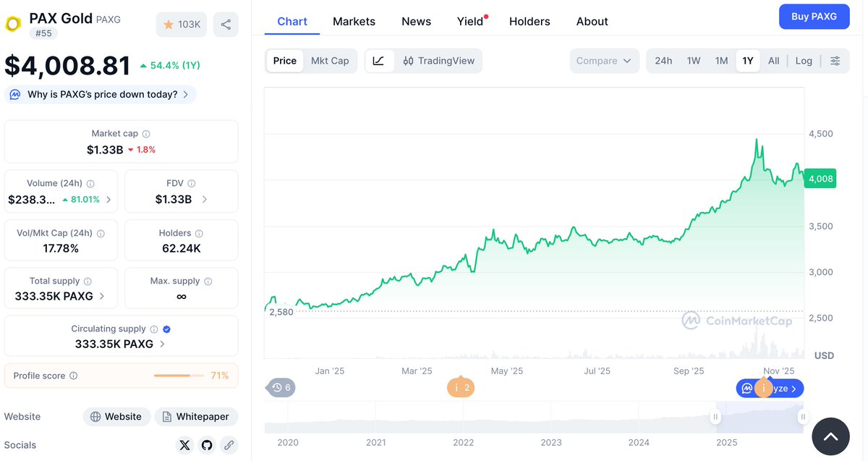Switch price scale to Log
The width and height of the screenshot is (868, 461).
pos(803,61)
